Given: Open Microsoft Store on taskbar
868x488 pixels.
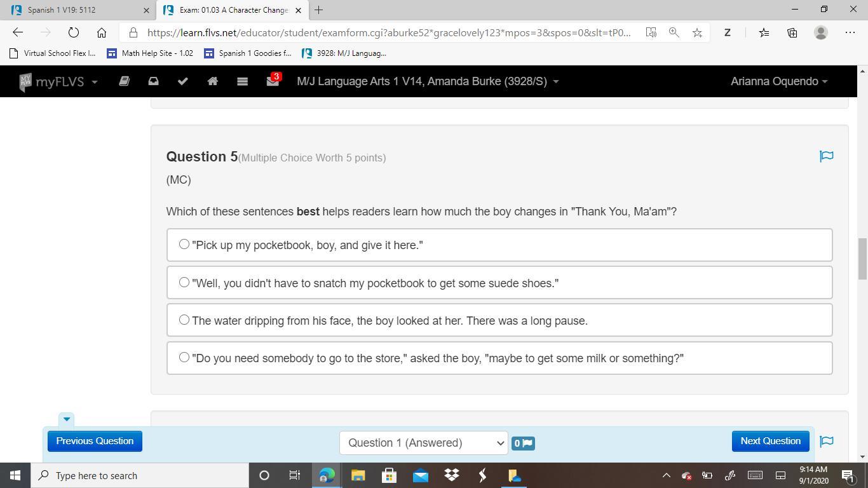Looking at the screenshot, I should [389, 475].
